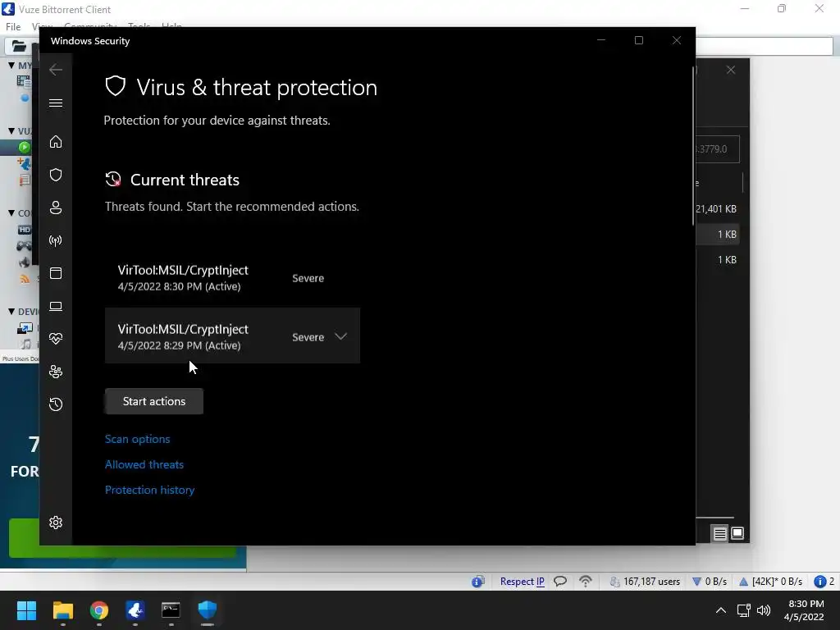Click the orange RSS feed icon in Vuze sidebar
The height and width of the screenshot is (630, 840).
point(24,279)
